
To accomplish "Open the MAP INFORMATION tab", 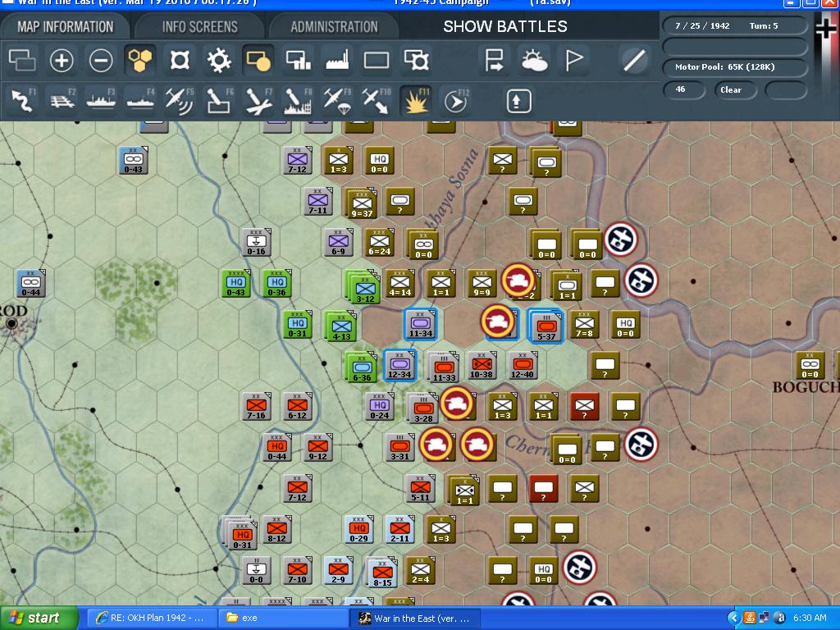I will [66, 27].
